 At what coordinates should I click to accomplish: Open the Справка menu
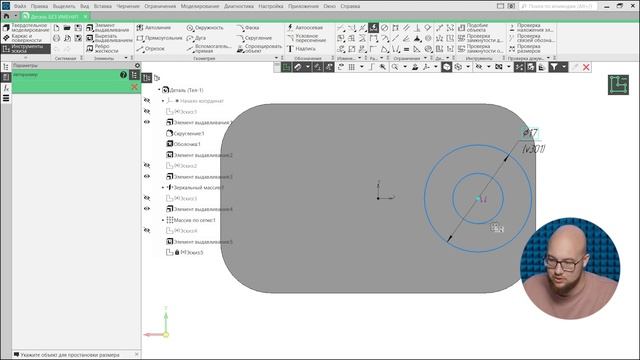pos(350,6)
